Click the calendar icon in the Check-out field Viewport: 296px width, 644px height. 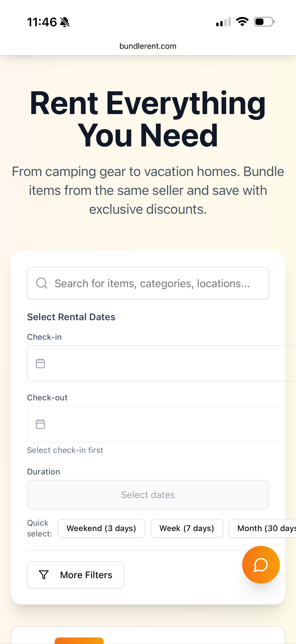pos(40,424)
